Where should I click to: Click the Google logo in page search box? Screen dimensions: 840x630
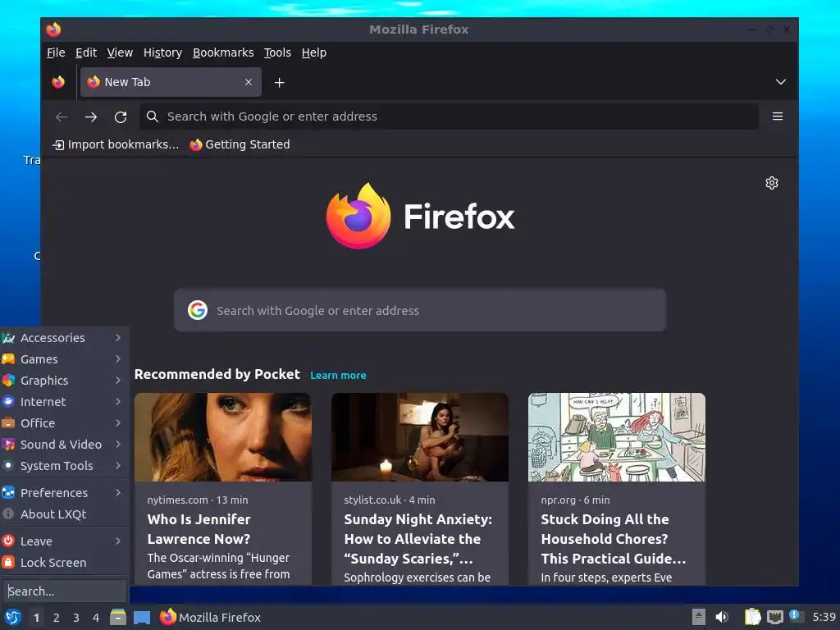tap(198, 310)
